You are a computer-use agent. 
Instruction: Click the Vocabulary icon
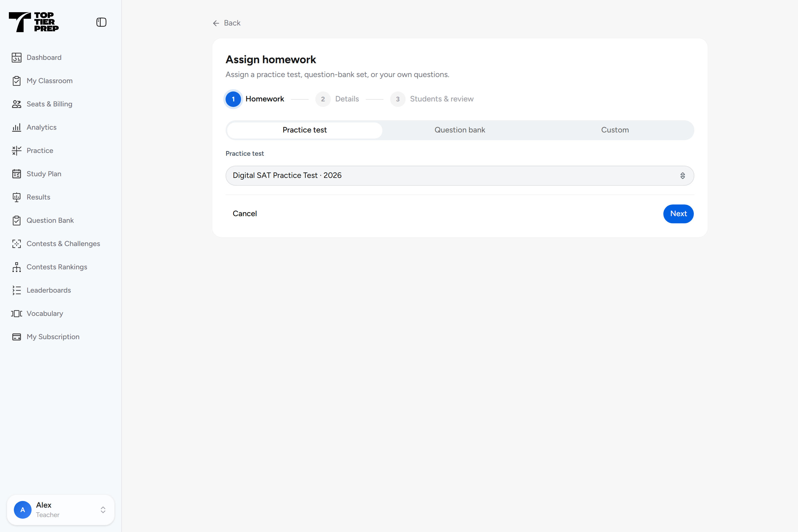[x=17, y=313]
